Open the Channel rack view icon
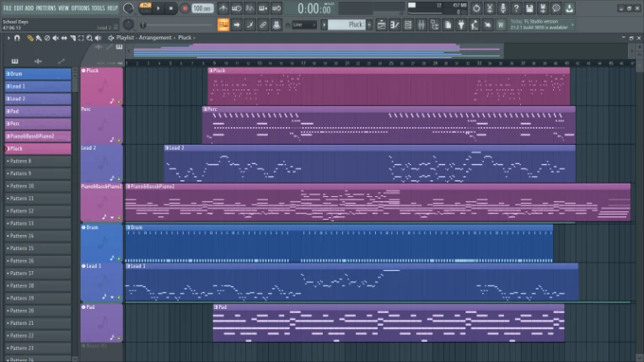 click(408, 25)
